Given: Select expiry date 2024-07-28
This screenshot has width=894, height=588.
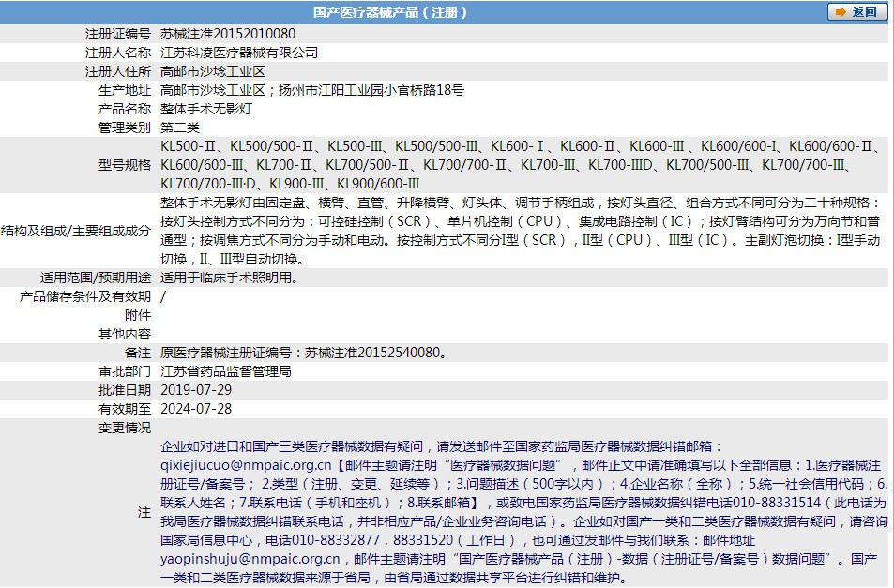Looking at the screenshot, I should coord(196,409).
